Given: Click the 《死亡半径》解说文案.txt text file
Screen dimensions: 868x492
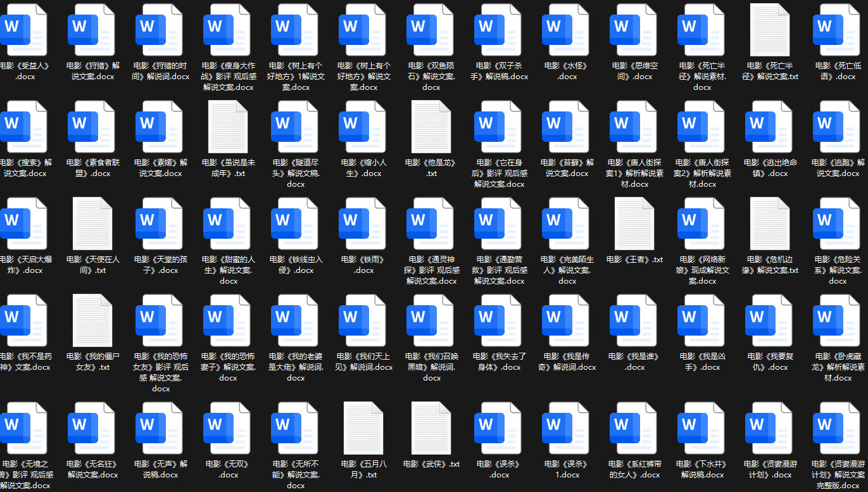Looking at the screenshot, I should (769, 28).
